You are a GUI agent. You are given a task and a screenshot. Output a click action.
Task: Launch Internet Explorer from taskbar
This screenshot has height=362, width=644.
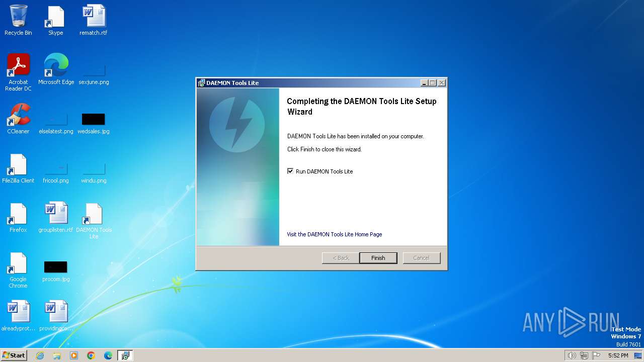[x=40, y=355]
